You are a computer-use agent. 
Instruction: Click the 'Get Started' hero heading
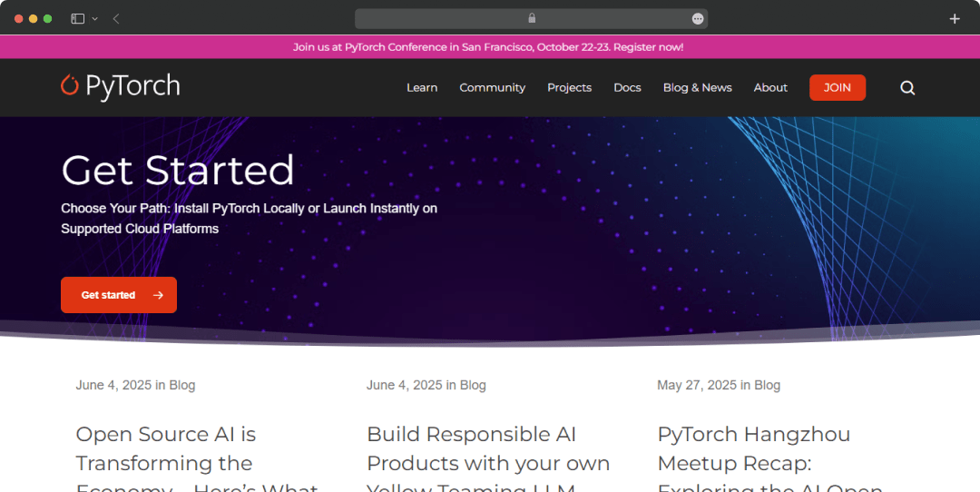pyautogui.click(x=178, y=170)
